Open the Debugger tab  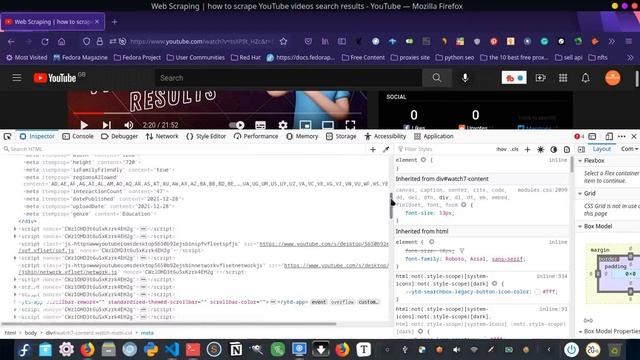tap(119, 136)
